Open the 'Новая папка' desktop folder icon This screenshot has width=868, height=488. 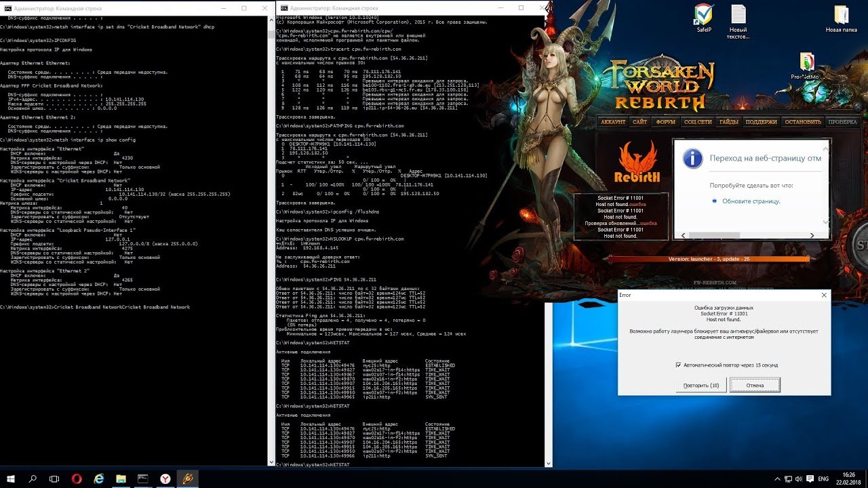coord(841,18)
